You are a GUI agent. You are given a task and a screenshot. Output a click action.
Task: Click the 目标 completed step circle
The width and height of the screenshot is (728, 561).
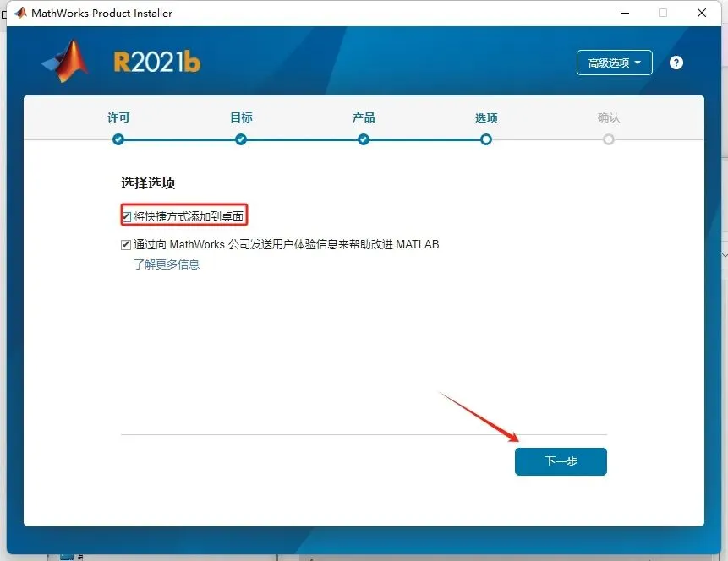point(241,139)
